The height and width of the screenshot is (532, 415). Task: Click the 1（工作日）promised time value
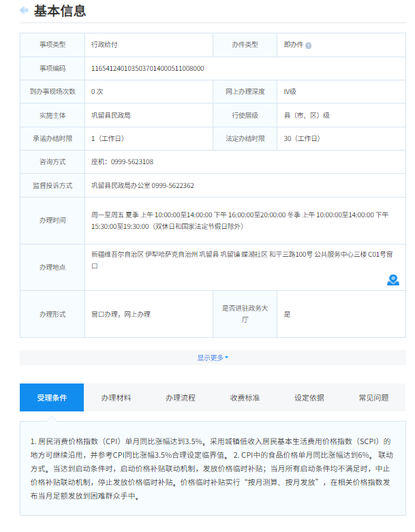(x=108, y=139)
